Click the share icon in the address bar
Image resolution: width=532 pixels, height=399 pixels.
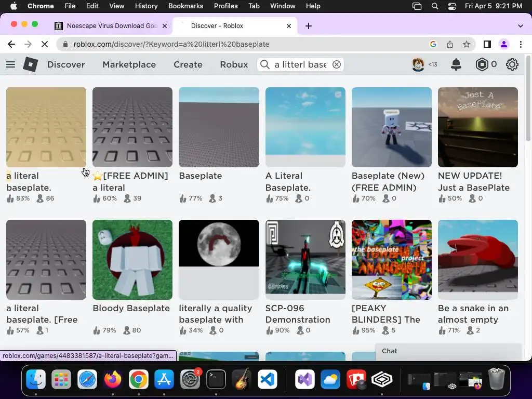pyautogui.click(x=449, y=44)
